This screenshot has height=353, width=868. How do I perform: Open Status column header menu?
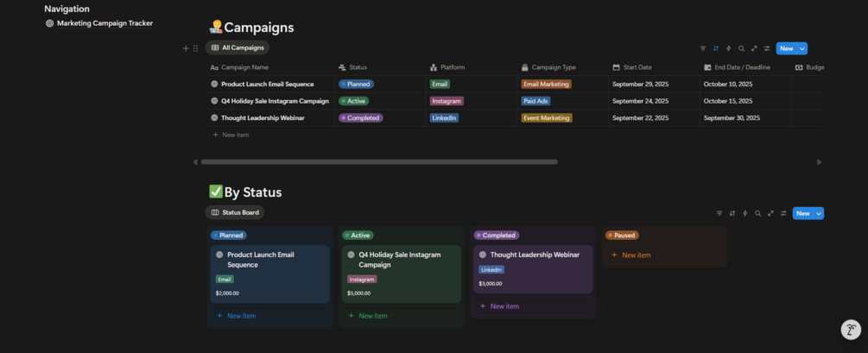click(358, 67)
